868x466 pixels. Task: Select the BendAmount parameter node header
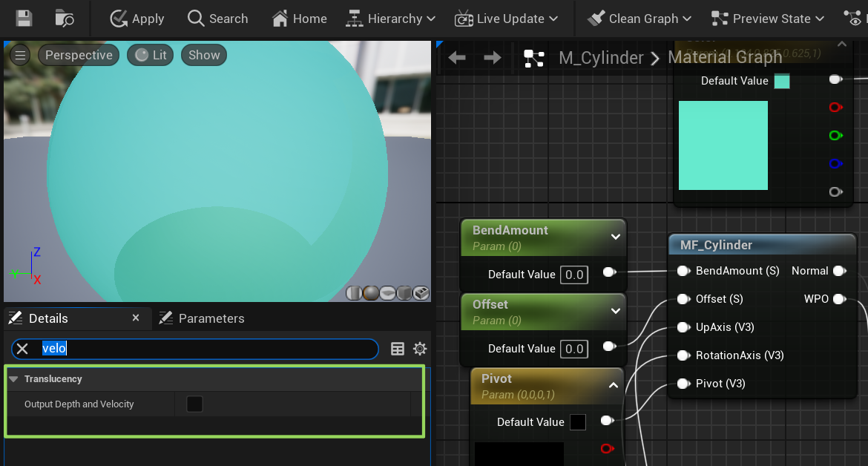(543, 237)
